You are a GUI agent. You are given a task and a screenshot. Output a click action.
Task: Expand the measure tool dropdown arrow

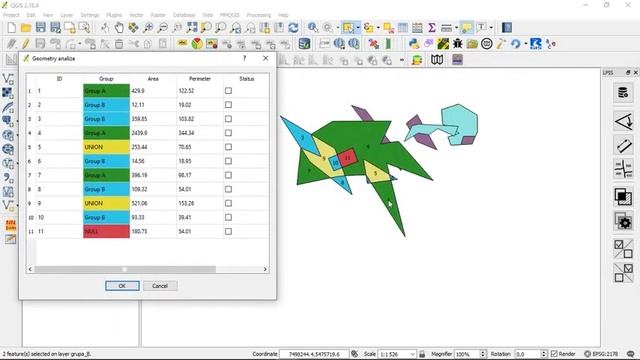456,28
